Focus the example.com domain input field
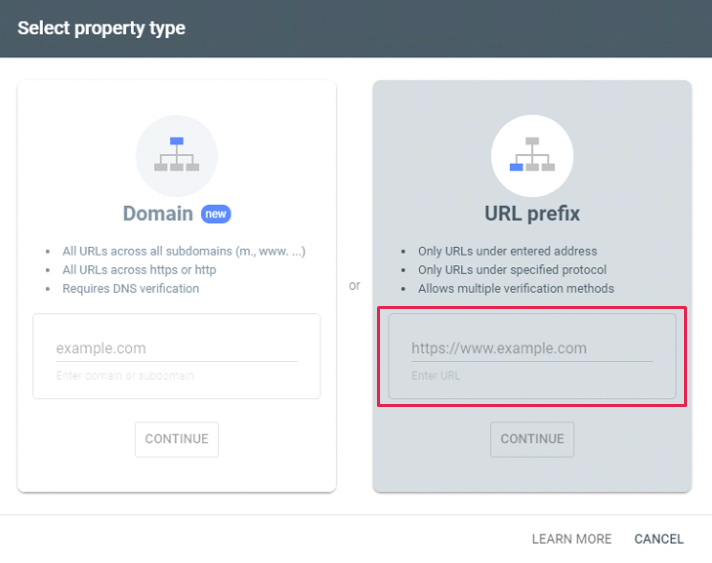 pos(177,348)
